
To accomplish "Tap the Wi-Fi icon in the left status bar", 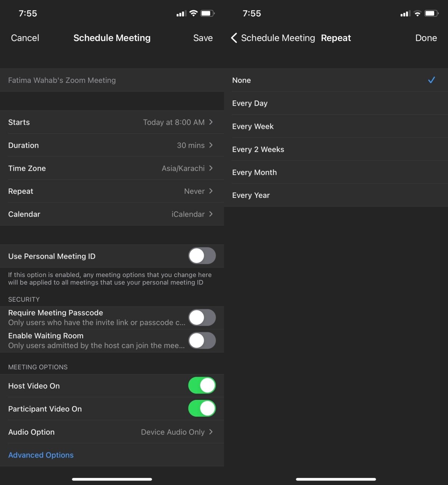I will point(193,13).
